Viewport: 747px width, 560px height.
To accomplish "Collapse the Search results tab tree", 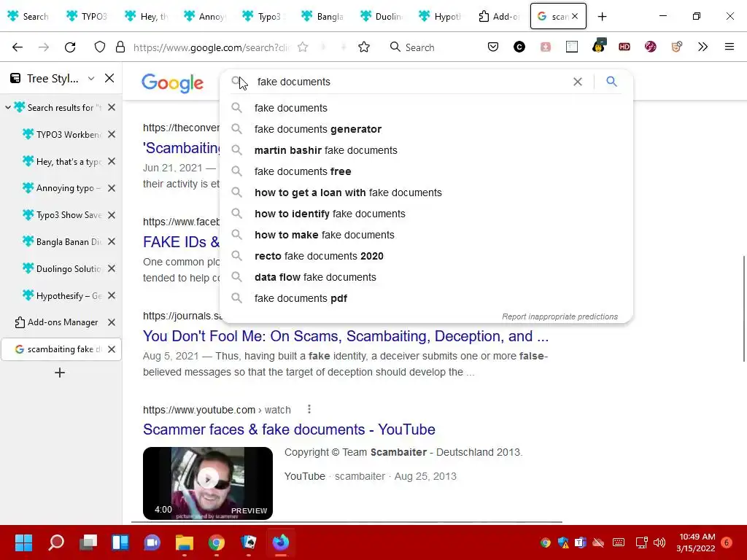I will coord(8,108).
